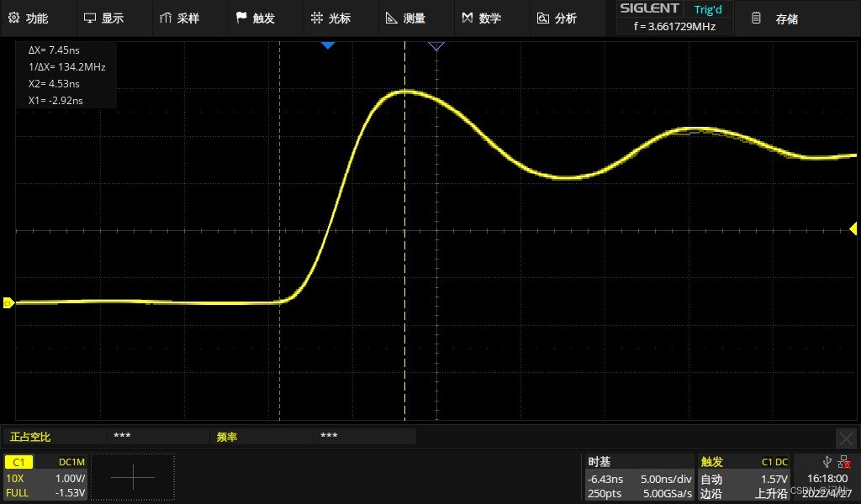Screen dimensions: 861x504
Task: Click the FULL bandwidth label
Action: point(17,493)
